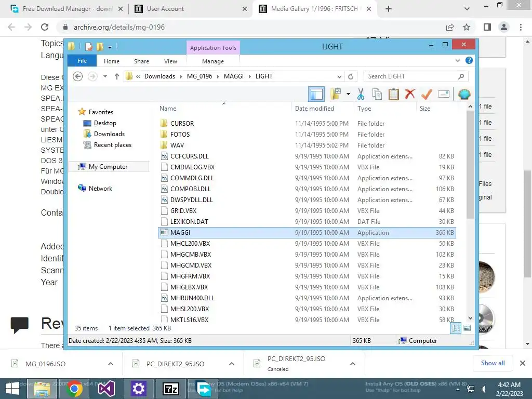The width and height of the screenshot is (532, 399).
Task: Switch to the View ribbon tab
Action: (x=170, y=61)
